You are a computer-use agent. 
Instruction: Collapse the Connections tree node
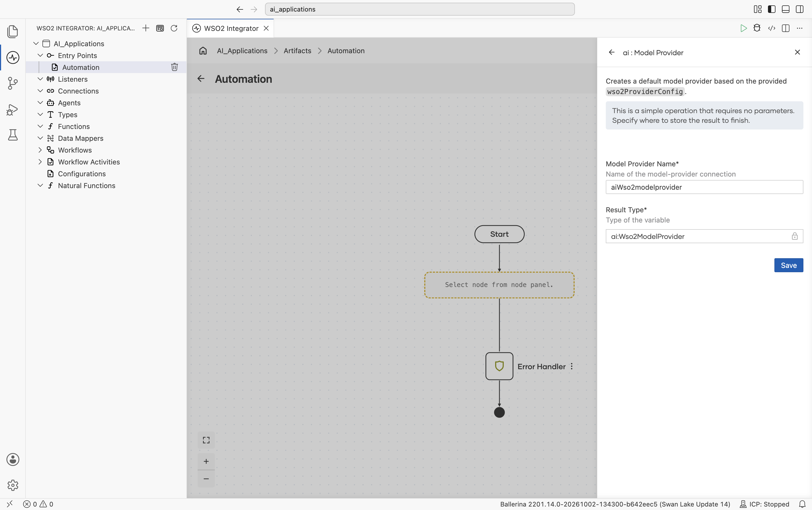point(40,91)
